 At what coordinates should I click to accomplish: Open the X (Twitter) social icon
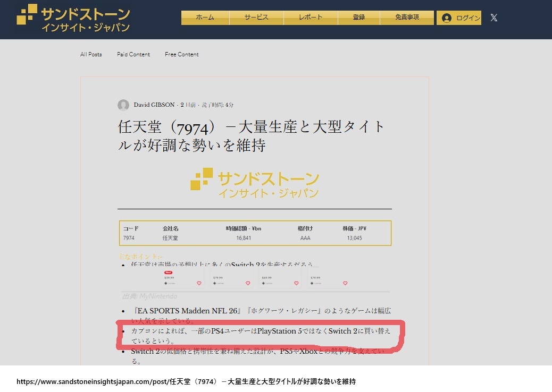[494, 18]
